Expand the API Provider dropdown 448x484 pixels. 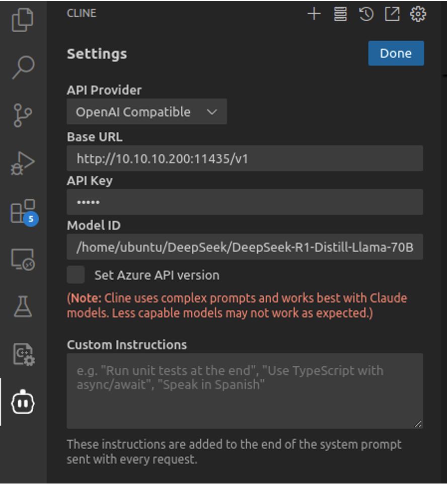click(146, 112)
